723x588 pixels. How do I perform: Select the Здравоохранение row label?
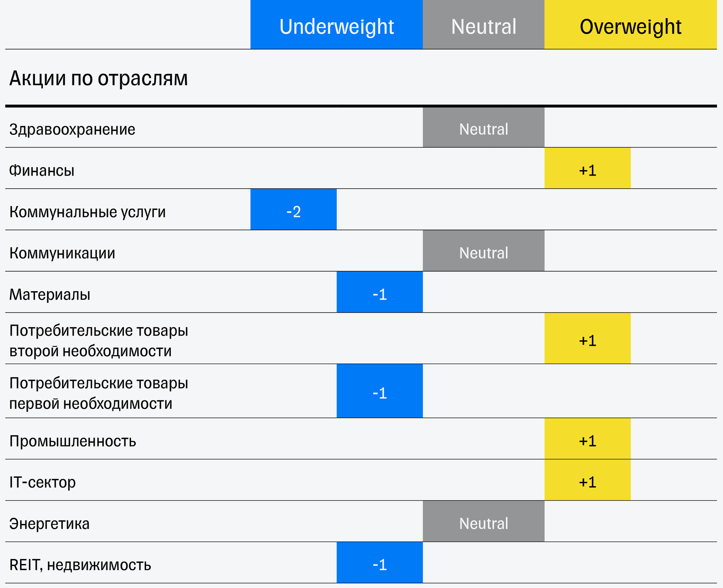(72, 130)
